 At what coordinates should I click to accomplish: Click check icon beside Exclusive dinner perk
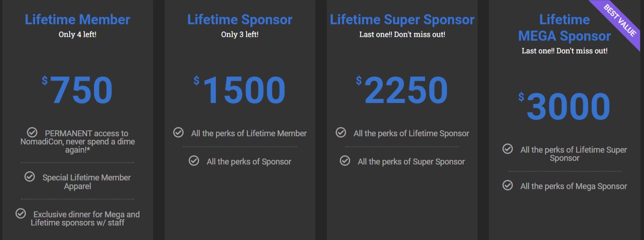[x=21, y=214]
